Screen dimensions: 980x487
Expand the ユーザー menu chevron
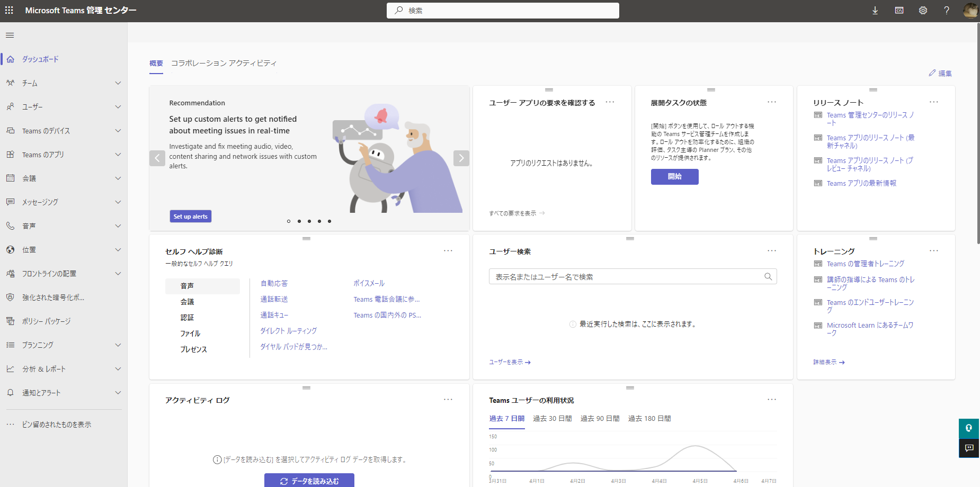point(118,107)
